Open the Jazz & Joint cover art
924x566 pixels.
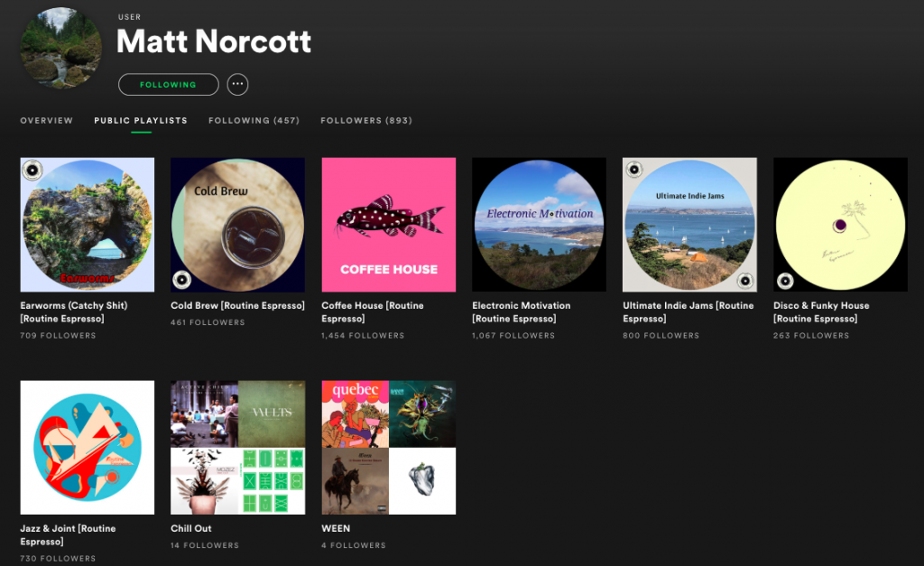pos(88,448)
